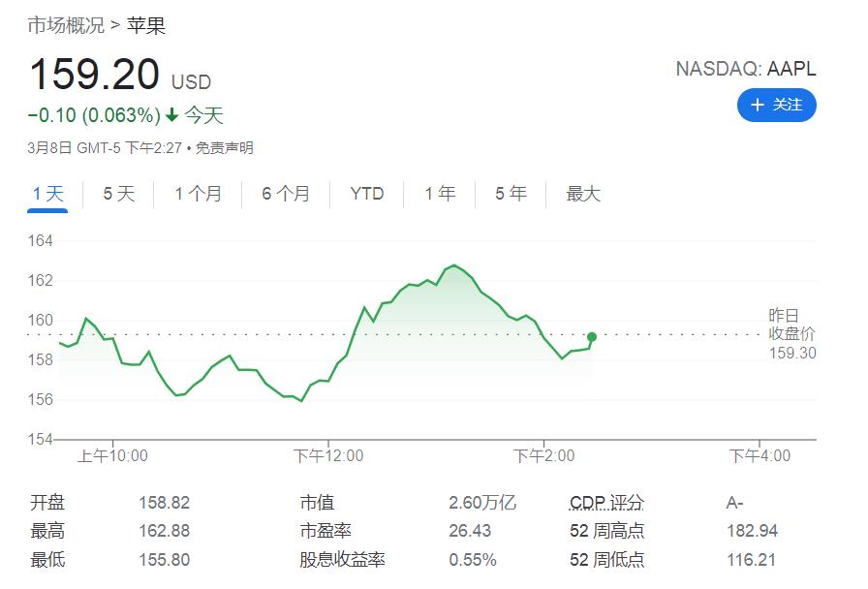Open the 免责声明 disclaimer link

[x=224, y=148]
